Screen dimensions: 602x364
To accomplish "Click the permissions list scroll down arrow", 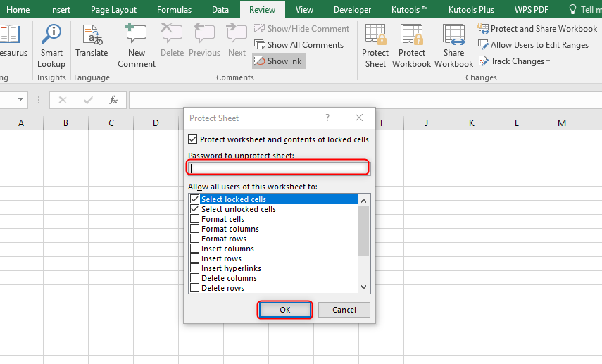I will pyautogui.click(x=363, y=287).
